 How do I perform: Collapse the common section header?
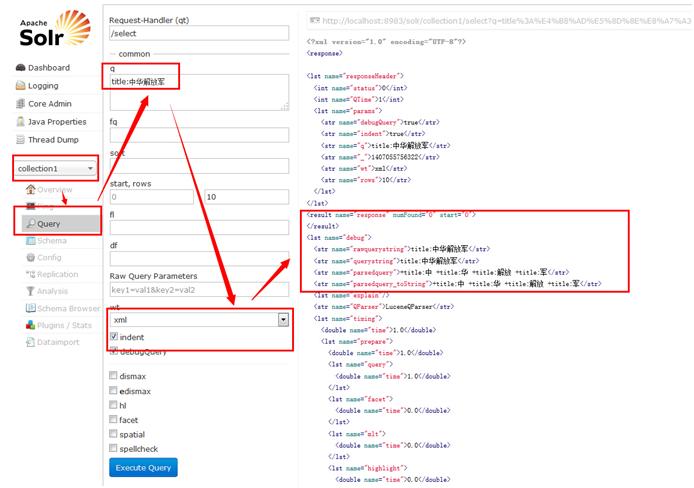[x=134, y=54]
